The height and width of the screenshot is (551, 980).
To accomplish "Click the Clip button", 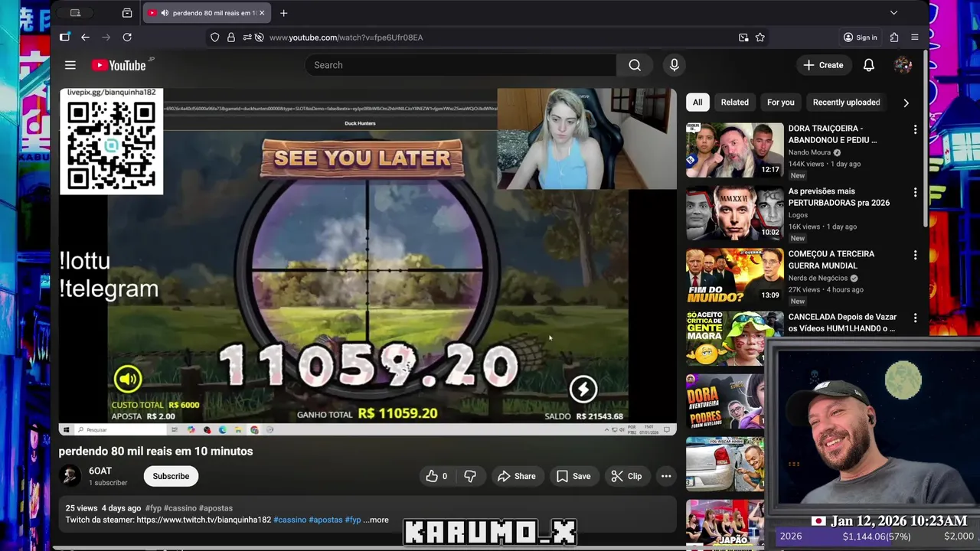I will tap(626, 476).
